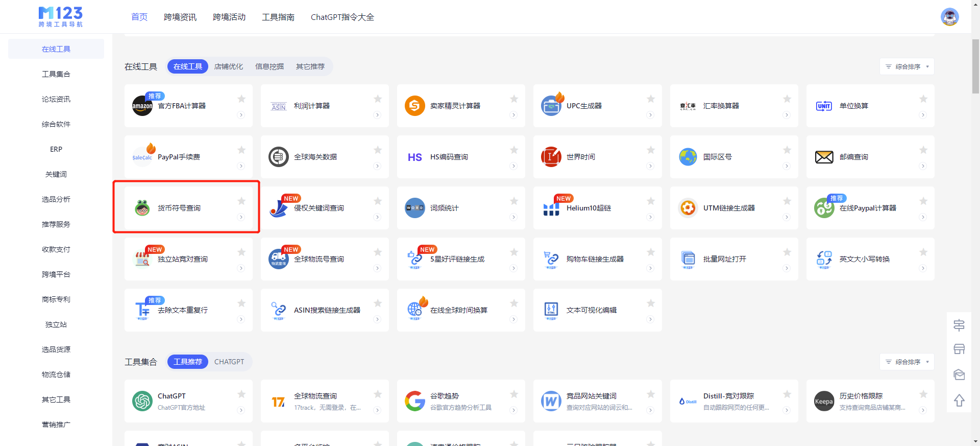Click the 卖家精灵计算器 orange icon
The width and height of the screenshot is (980, 446).
(415, 106)
